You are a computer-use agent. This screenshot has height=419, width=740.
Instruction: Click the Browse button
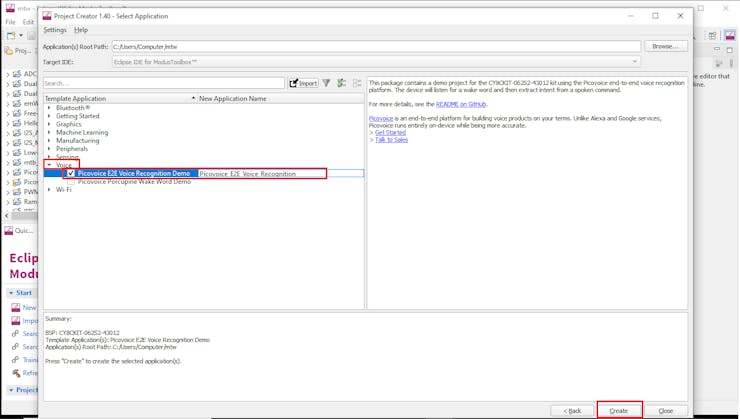point(665,46)
